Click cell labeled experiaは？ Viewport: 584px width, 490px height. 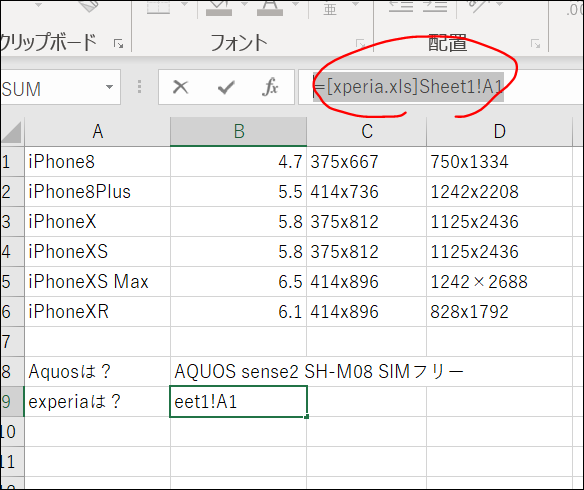98,401
